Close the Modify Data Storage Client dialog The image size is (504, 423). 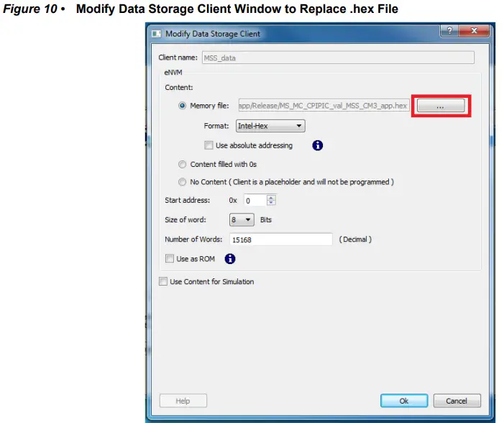(x=474, y=31)
